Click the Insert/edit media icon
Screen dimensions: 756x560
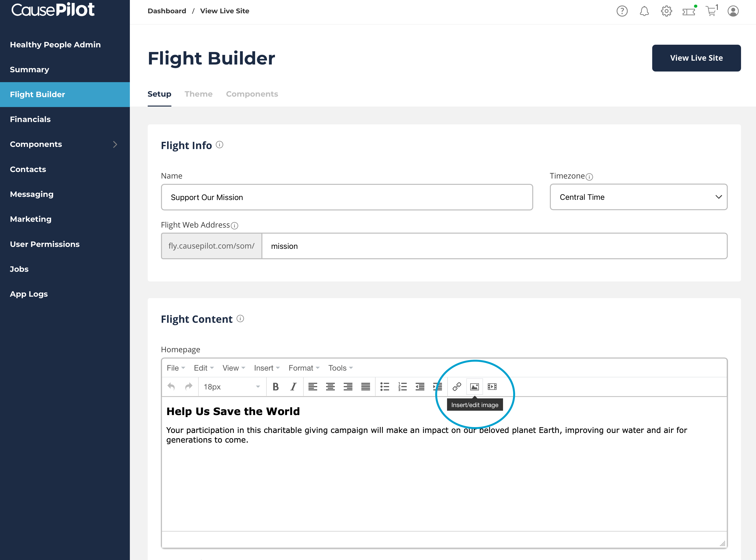pyautogui.click(x=492, y=387)
